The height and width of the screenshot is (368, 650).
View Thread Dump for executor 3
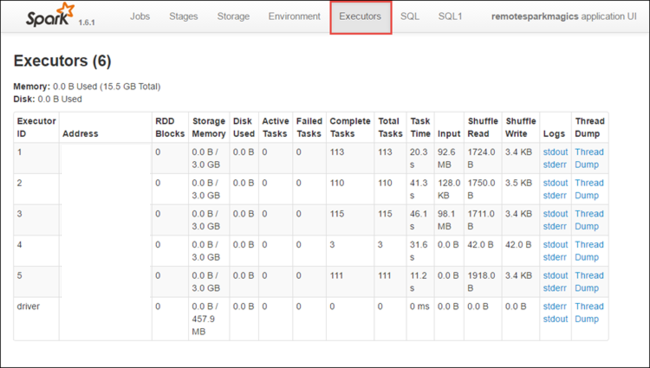point(589,220)
